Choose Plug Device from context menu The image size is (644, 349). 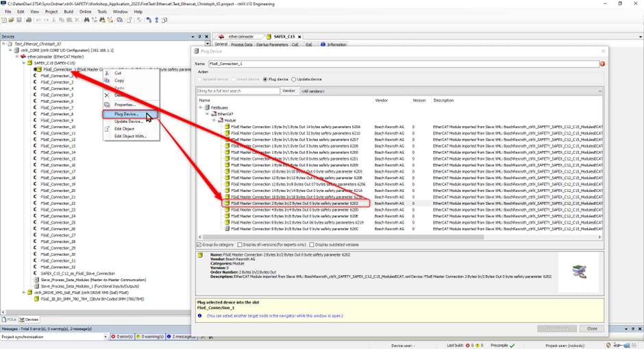pyautogui.click(x=126, y=114)
